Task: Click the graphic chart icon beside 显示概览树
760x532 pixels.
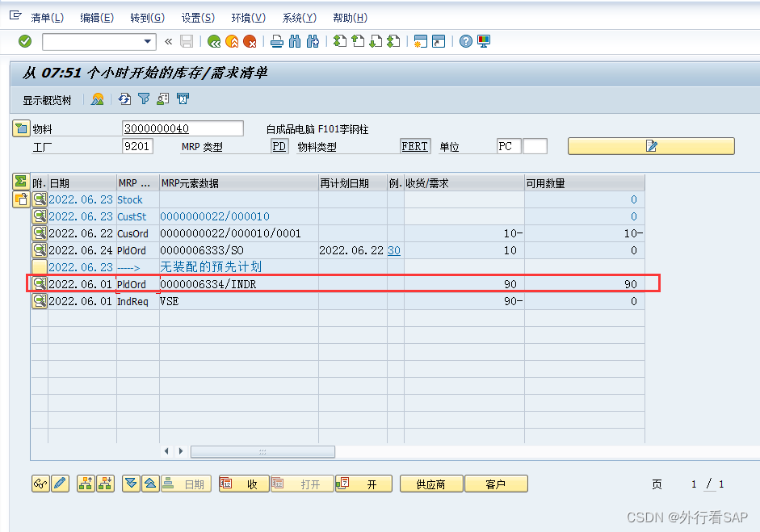Action: click(x=98, y=99)
